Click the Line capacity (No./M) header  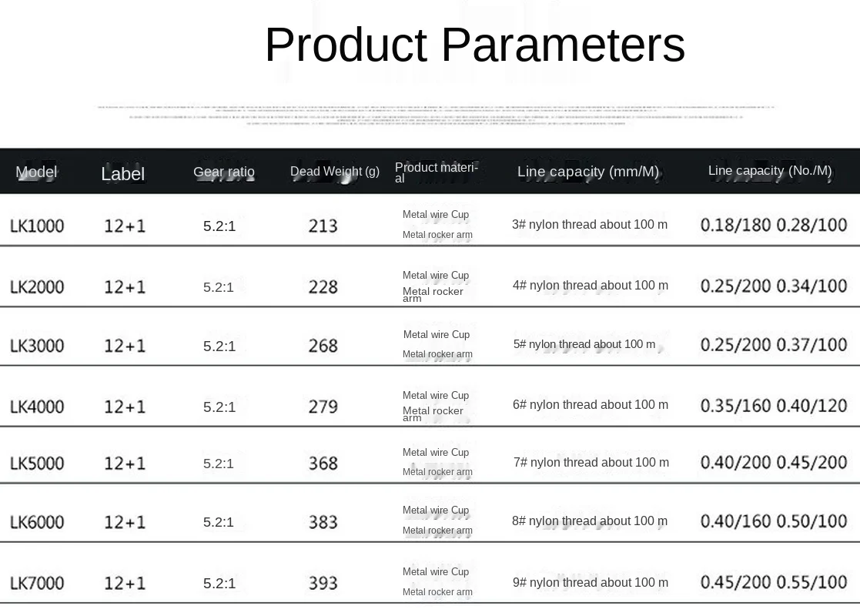point(769,171)
